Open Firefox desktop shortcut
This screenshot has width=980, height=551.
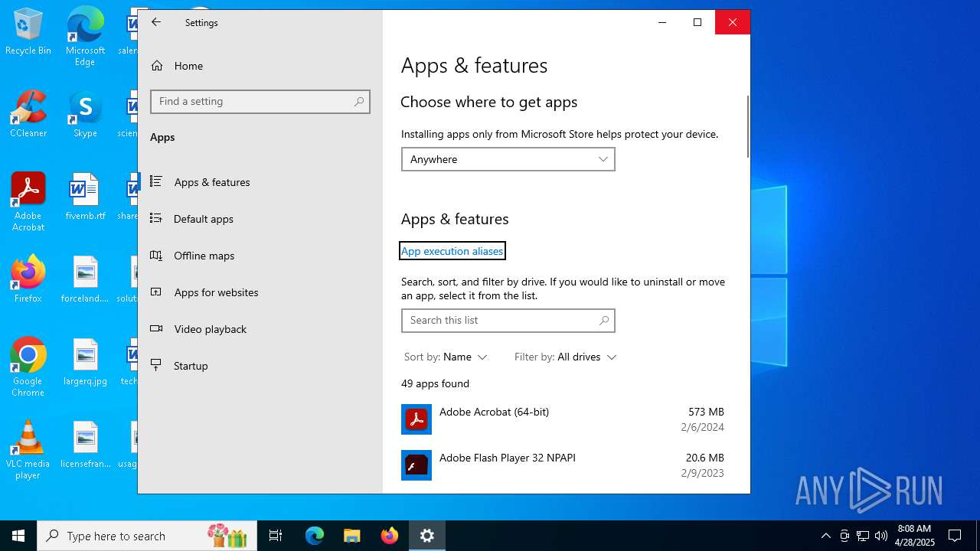28,280
